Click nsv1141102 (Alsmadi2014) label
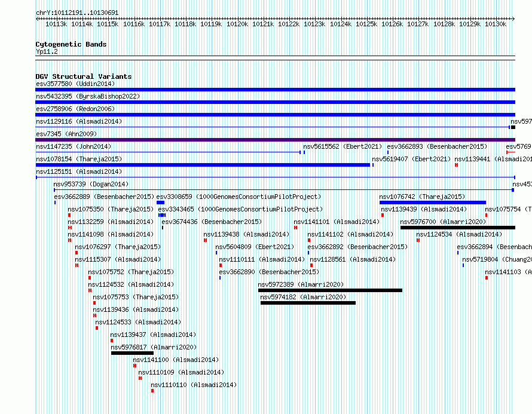This screenshot has height=414, width=532. tap(350, 234)
